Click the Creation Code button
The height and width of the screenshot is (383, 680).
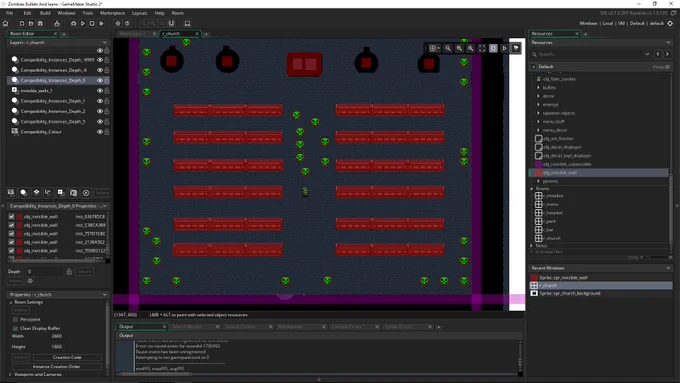pyautogui.click(x=67, y=357)
